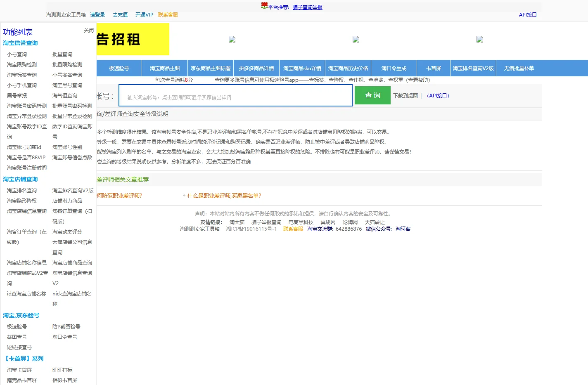Click the rose icon beside 平台推荐
Image resolution: width=588 pixels, height=385 pixels.
[x=264, y=5]
